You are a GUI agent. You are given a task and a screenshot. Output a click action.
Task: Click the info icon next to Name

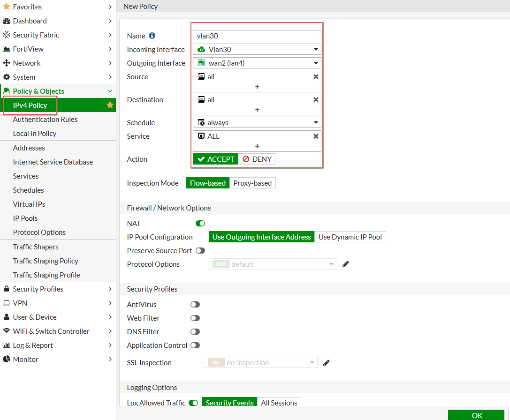click(152, 36)
